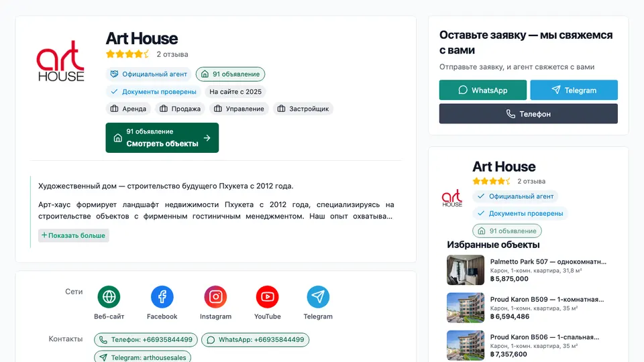Click the Телефон dark button
Screen dimensions: 644x362
[x=528, y=114]
